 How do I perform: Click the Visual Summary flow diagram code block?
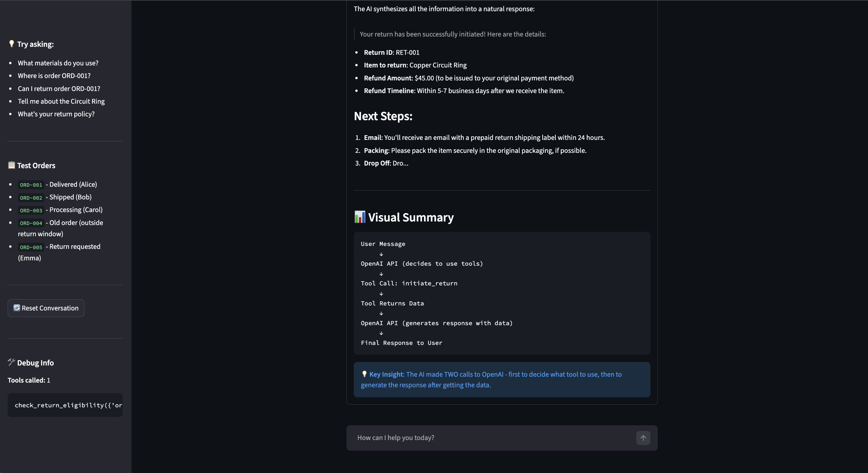pyautogui.click(x=502, y=293)
